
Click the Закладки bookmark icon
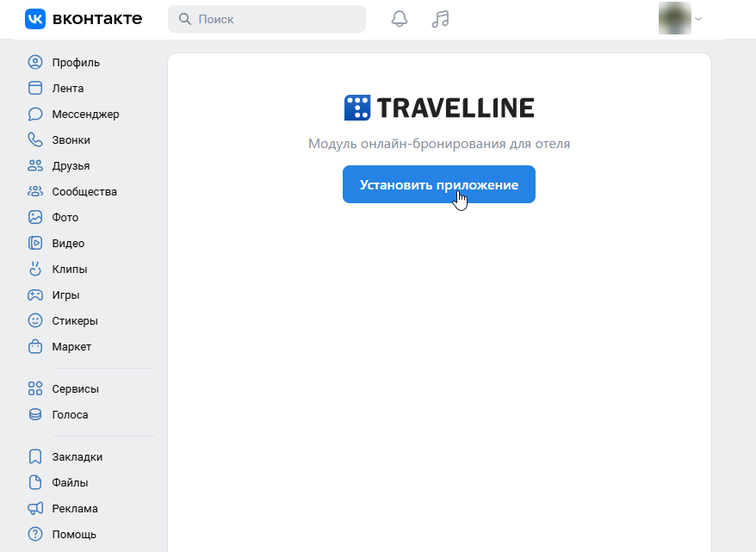(35, 456)
